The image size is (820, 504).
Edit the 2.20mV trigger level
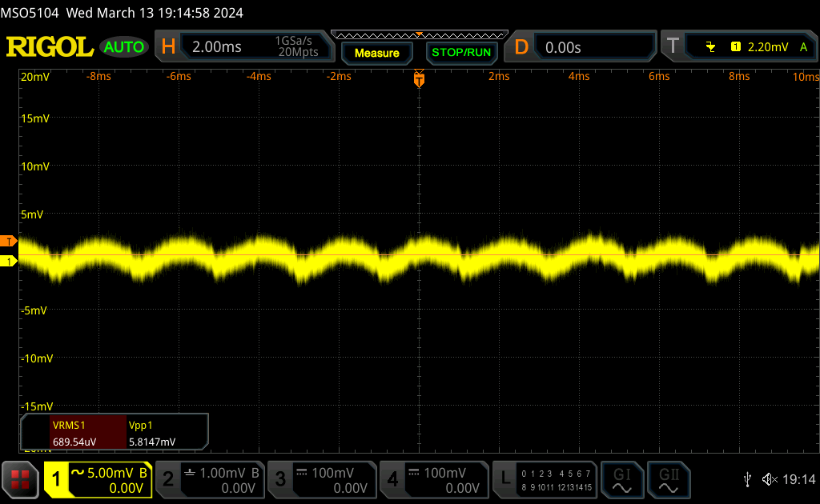pos(768,47)
